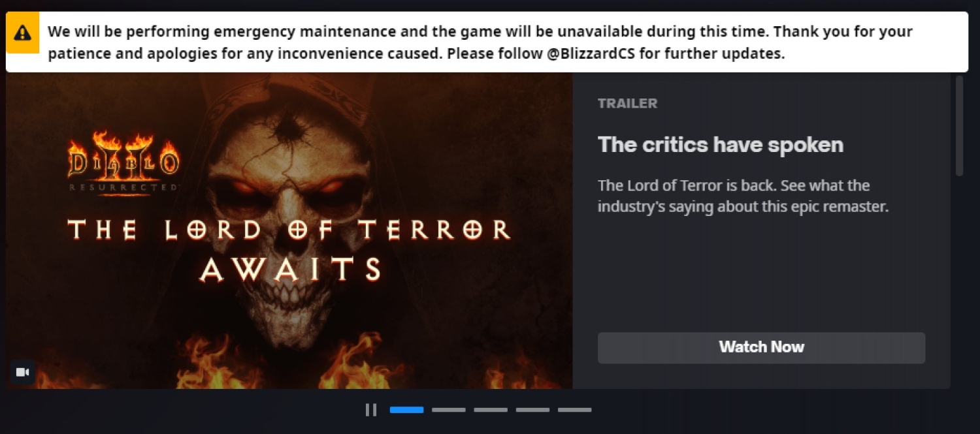This screenshot has width=980, height=434.
Task: Switch to the second carousel slide indicator
Action: click(x=449, y=410)
